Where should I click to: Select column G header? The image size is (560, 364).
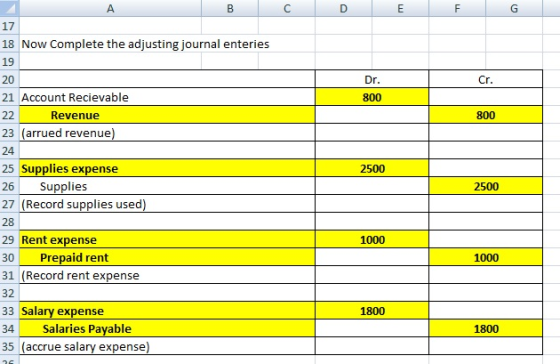514,8
